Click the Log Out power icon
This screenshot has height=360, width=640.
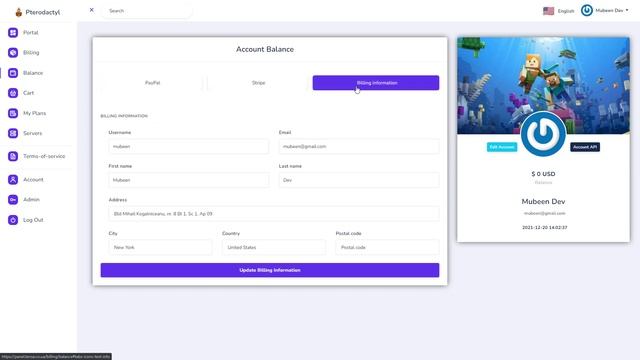[x=13, y=220]
